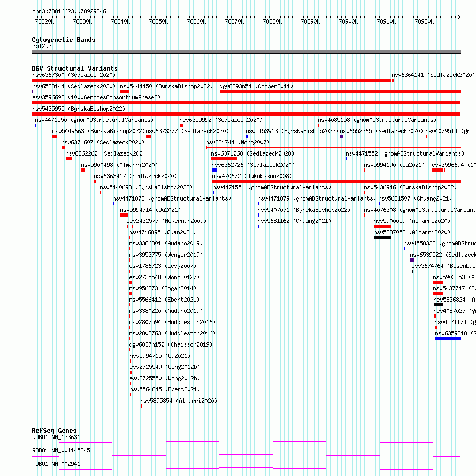This screenshot has height=476, width=476.
Task: Click nsv5435955 (ByrskaBishop2022) label
Action: (79, 109)
